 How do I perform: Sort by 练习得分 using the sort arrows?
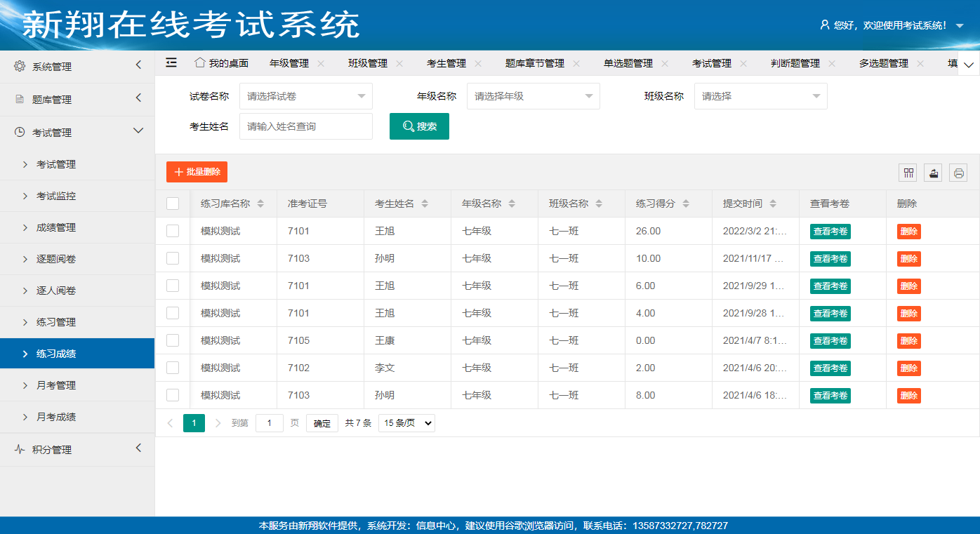tap(686, 203)
